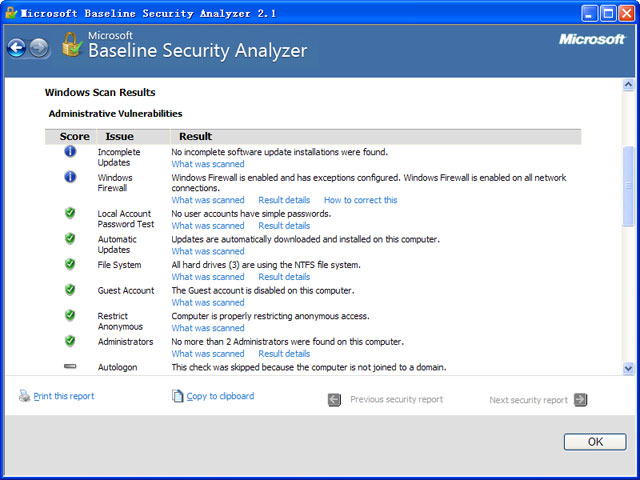
Task: Select the Guest Account issue text
Action: click(x=126, y=291)
